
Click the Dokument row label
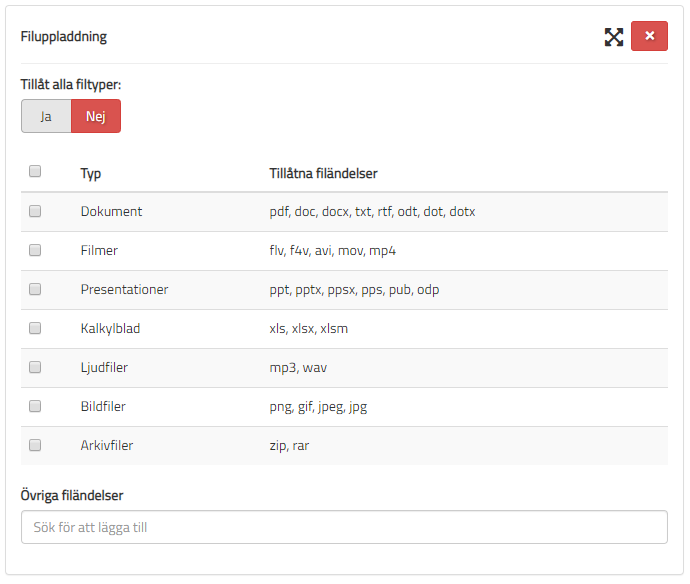111,212
